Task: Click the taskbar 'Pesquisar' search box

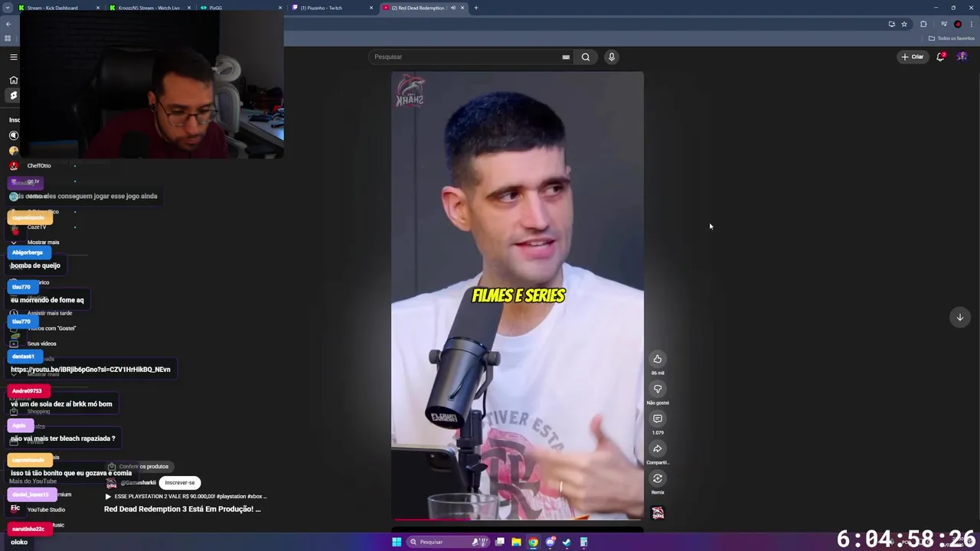Action: pos(448,542)
